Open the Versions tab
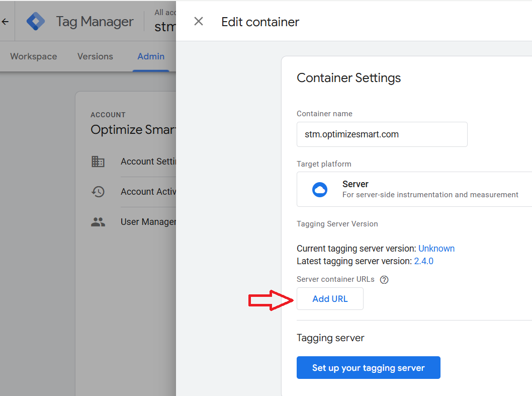This screenshot has height=396, width=532. pyautogui.click(x=95, y=56)
